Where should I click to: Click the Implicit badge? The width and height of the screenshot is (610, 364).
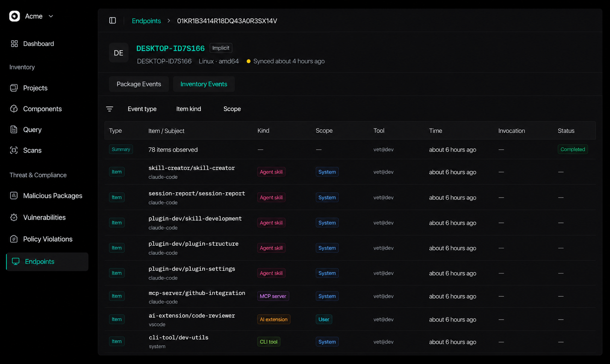tap(221, 48)
